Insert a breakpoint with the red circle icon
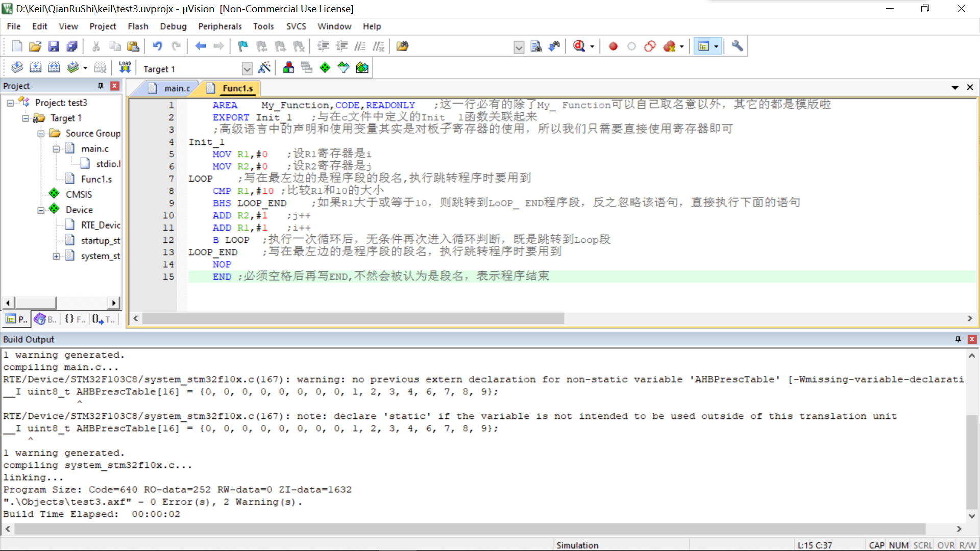Screen dimensions: 980x551 [x=613, y=46]
